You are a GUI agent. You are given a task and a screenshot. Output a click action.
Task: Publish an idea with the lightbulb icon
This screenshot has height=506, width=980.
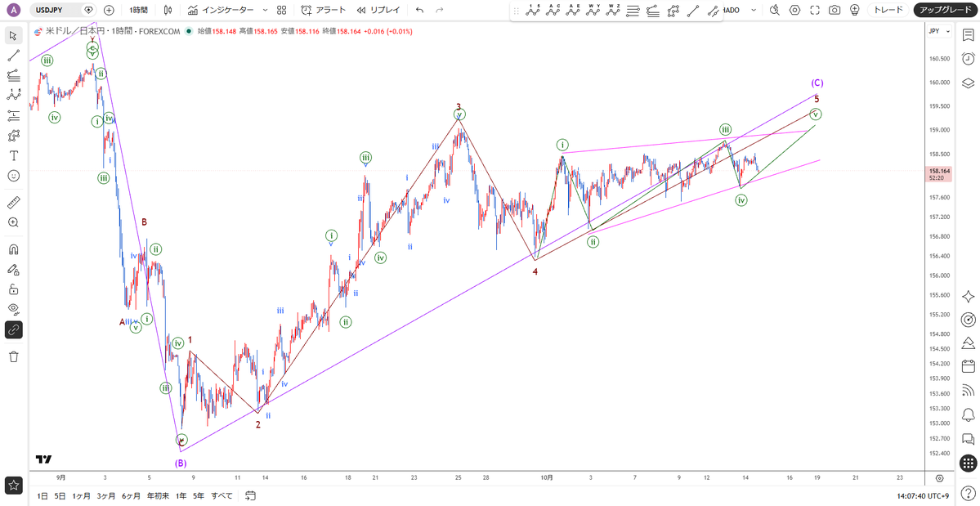click(854, 10)
